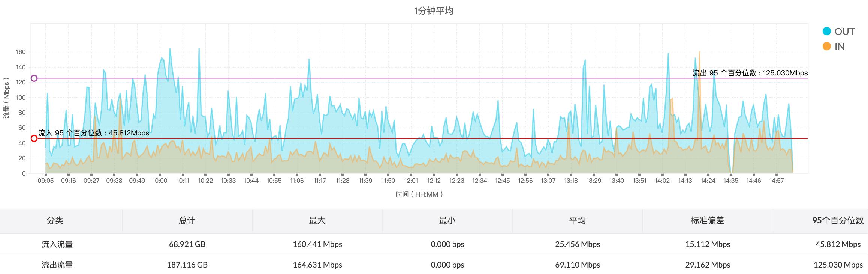The image size is (868, 274).
Task: Select the 流出 95 个百分位数 125.030Mbps label
Action: click(x=750, y=73)
